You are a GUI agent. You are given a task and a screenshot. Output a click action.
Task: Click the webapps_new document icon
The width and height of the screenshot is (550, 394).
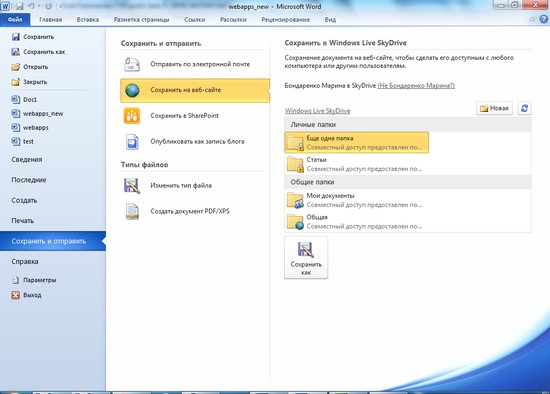tap(16, 114)
